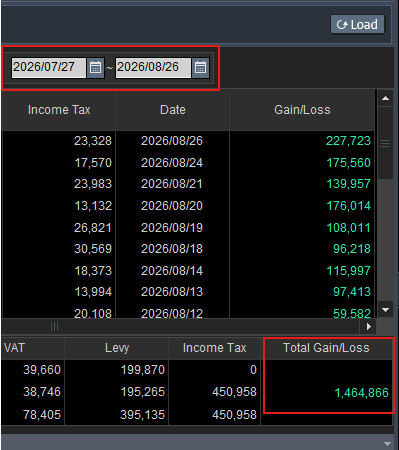399x450 pixels.
Task: Click the Date column header
Action: click(x=173, y=110)
